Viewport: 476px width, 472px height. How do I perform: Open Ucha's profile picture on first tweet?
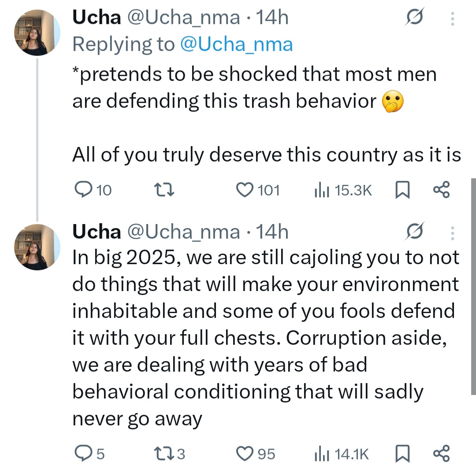[37, 33]
